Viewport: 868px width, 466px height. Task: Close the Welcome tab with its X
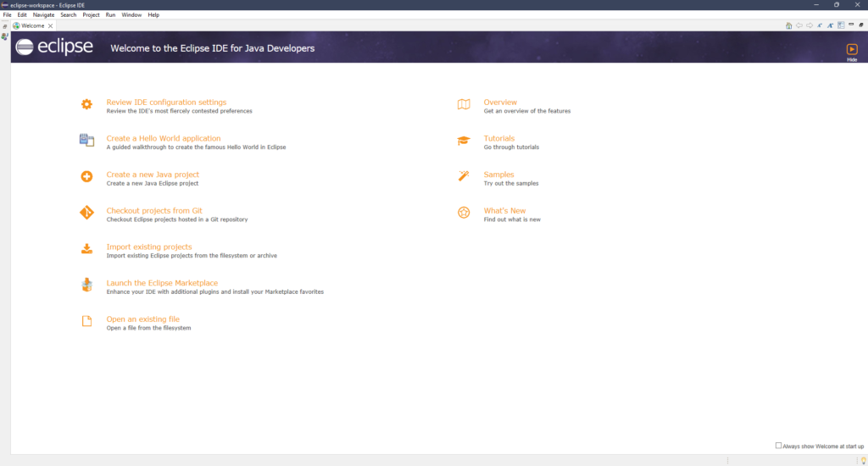(50, 26)
